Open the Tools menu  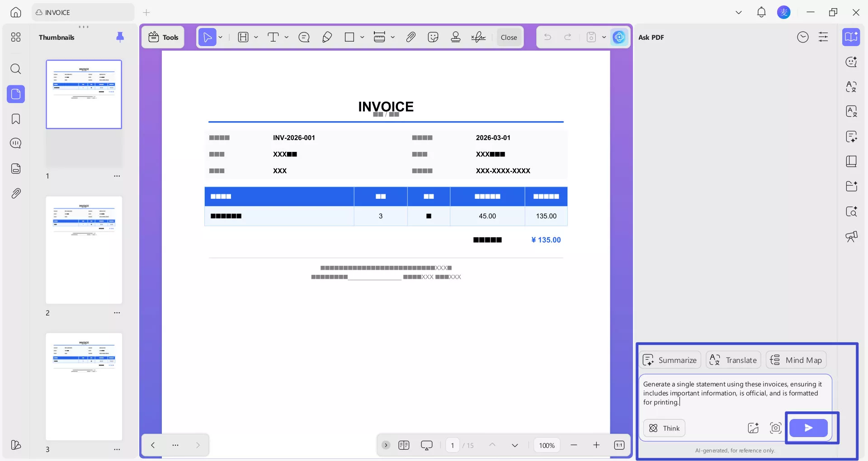[x=163, y=37]
